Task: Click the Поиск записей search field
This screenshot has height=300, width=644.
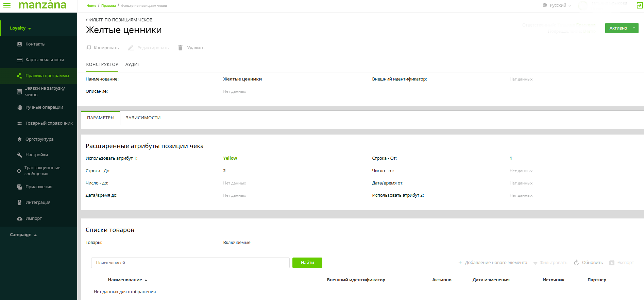Action: click(x=190, y=263)
